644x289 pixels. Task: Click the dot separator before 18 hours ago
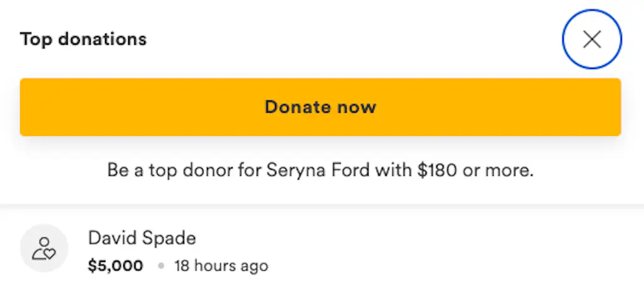pos(161,266)
